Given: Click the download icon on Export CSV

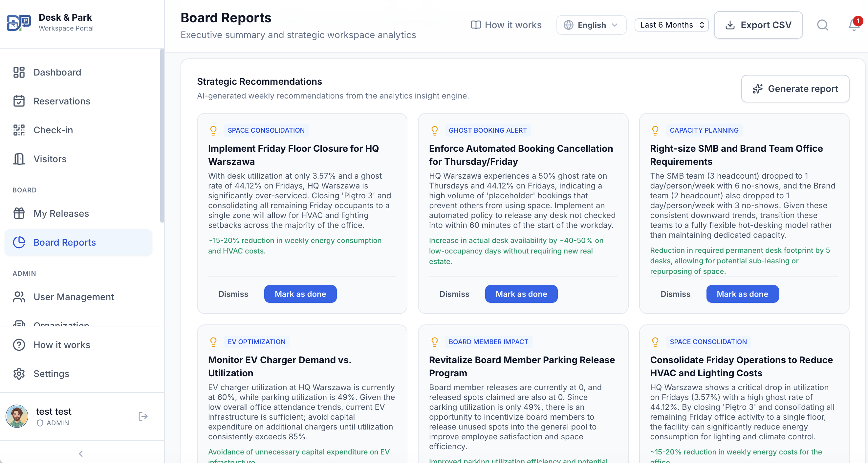Looking at the screenshot, I should pos(730,25).
